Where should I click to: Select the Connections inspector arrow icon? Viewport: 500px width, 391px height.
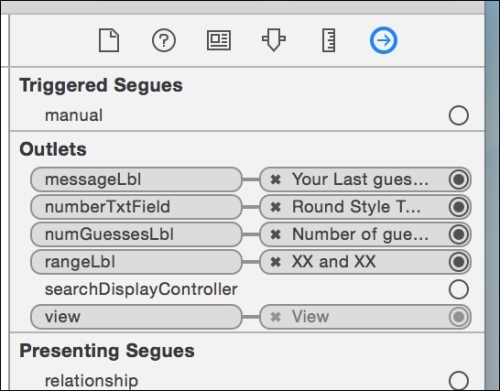tap(383, 40)
